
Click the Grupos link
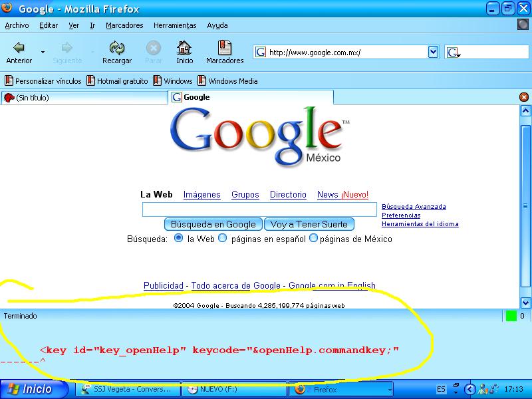245,195
